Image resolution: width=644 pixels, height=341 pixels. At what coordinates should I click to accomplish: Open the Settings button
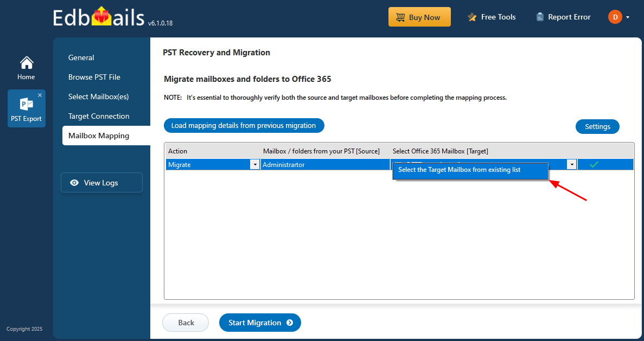[597, 126]
